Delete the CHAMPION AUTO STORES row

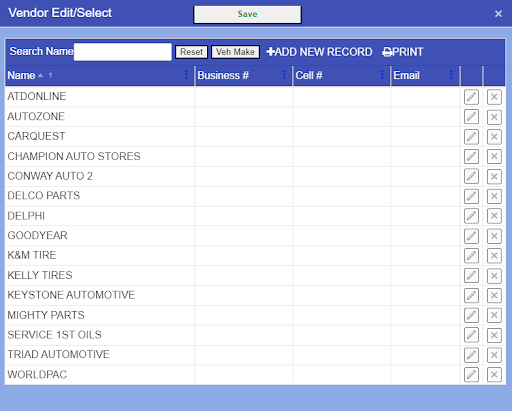(494, 156)
